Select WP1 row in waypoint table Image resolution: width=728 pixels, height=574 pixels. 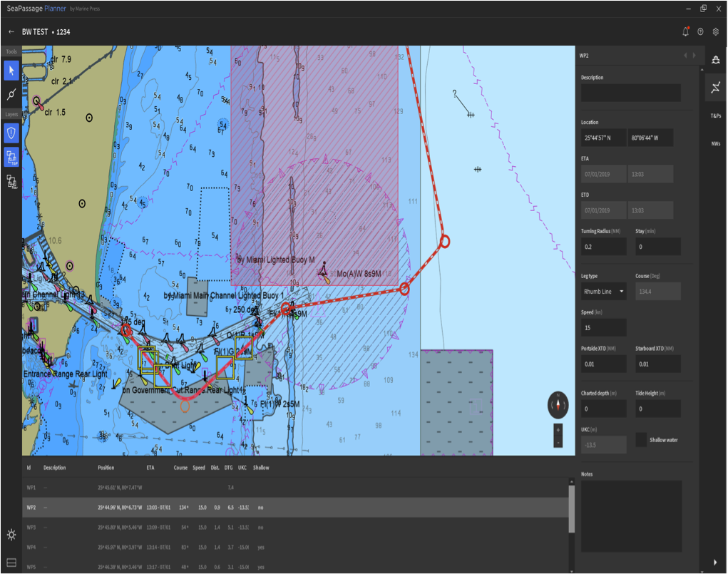pos(295,488)
